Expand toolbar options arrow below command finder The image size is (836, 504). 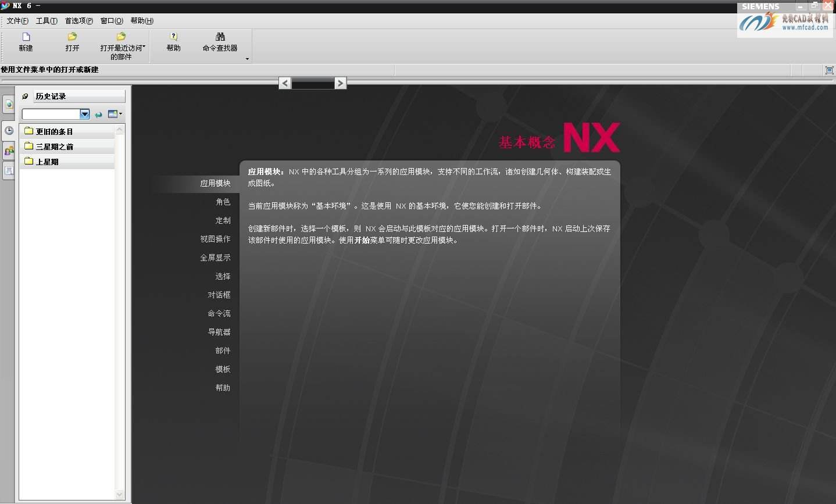click(x=247, y=59)
